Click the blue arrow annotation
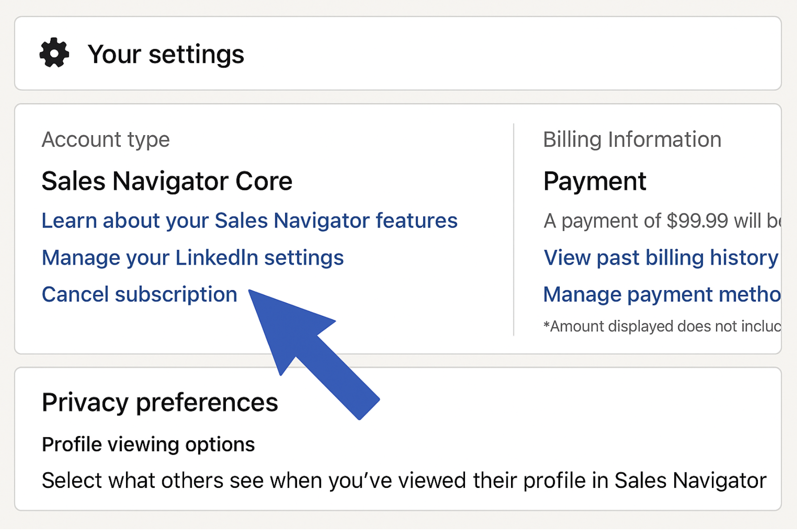The image size is (797, 532). pos(314,353)
